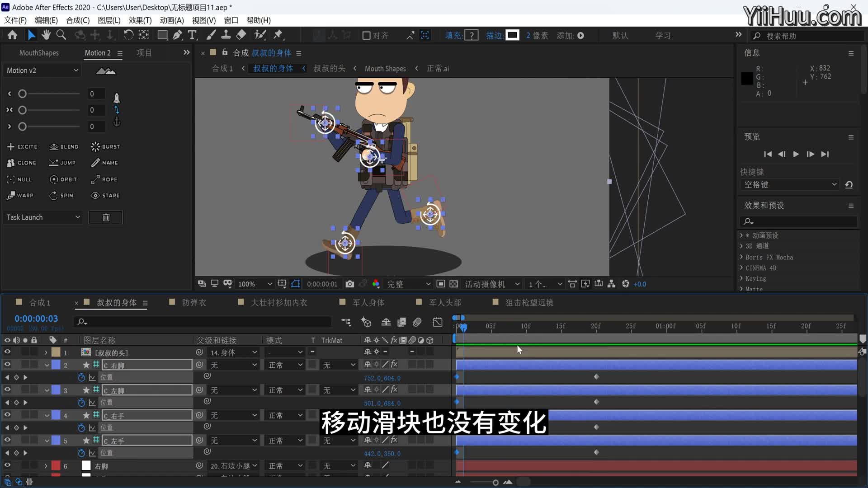Toggle position stopwatch for C_右脚 layer

pos(81,377)
